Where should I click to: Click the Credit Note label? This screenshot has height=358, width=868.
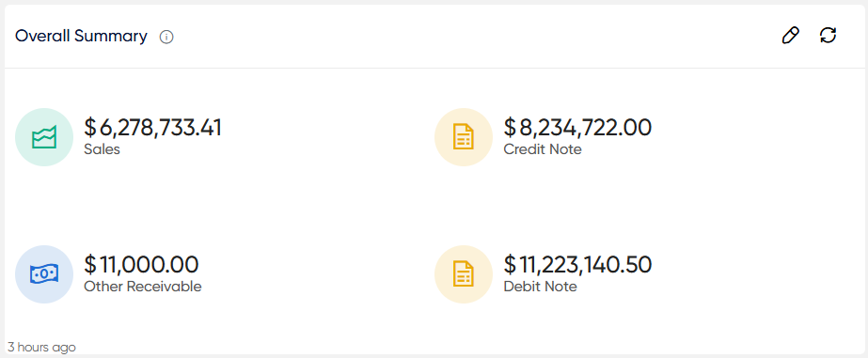(543, 149)
